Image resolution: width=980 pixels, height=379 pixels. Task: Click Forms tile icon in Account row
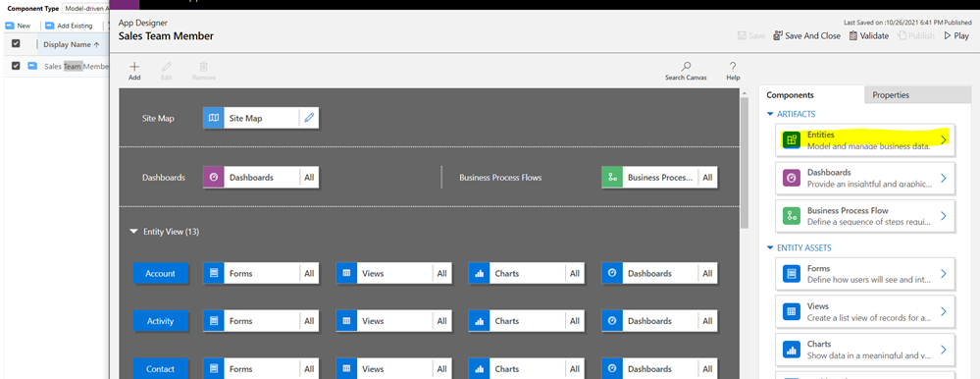click(x=214, y=273)
